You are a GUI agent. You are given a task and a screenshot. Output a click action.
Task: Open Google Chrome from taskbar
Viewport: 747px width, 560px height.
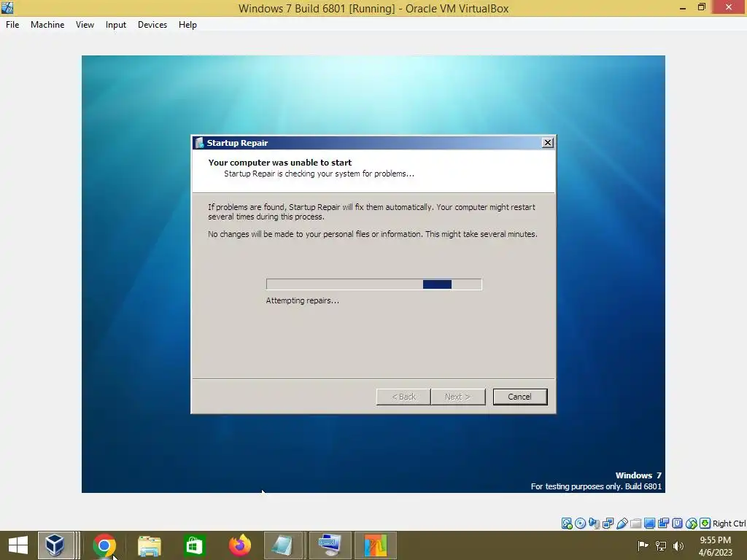tap(104, 545)
